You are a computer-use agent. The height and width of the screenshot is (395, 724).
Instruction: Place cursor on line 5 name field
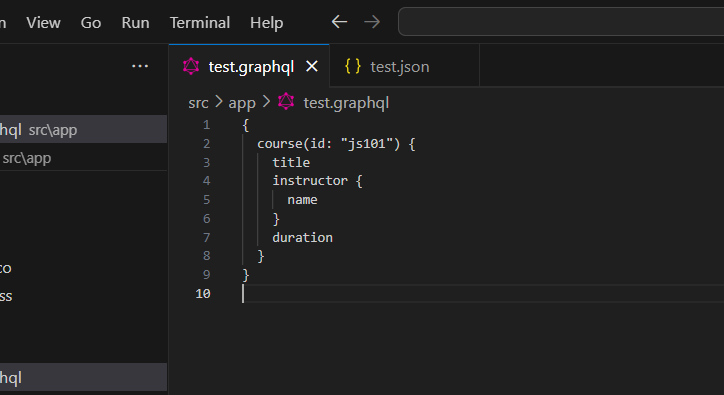click(302, 200)
